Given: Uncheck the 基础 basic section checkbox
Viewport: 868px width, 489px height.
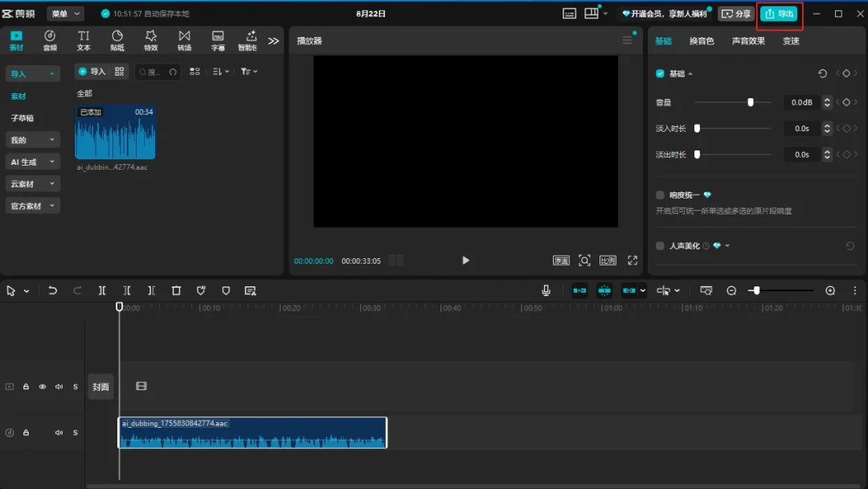Looking at the screenshot, I should 660,74.
